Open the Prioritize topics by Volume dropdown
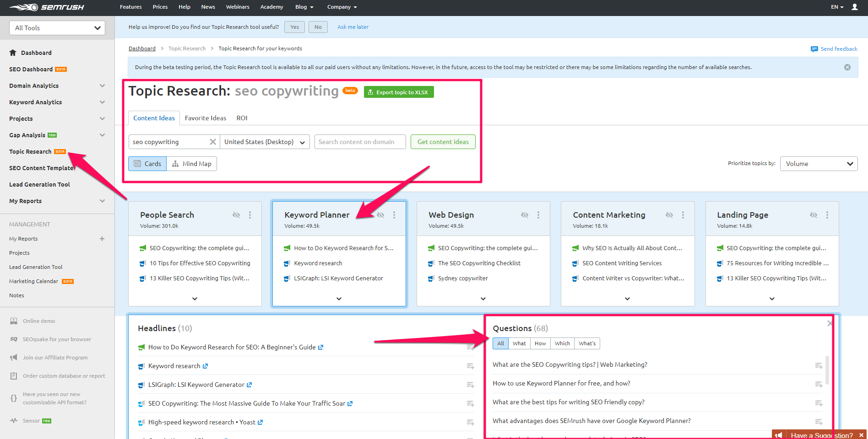This screenshot has width=868, height=439. [819, 164]
